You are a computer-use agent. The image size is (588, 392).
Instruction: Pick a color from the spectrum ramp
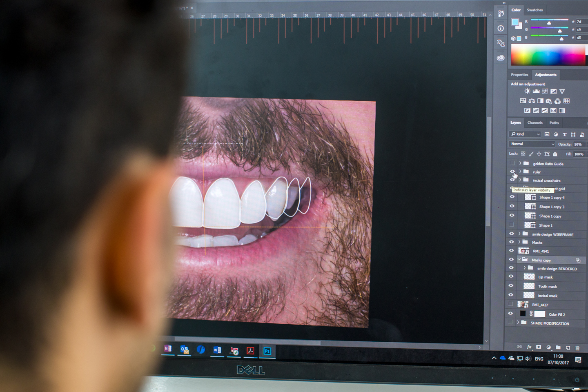(x=548, y=55)
